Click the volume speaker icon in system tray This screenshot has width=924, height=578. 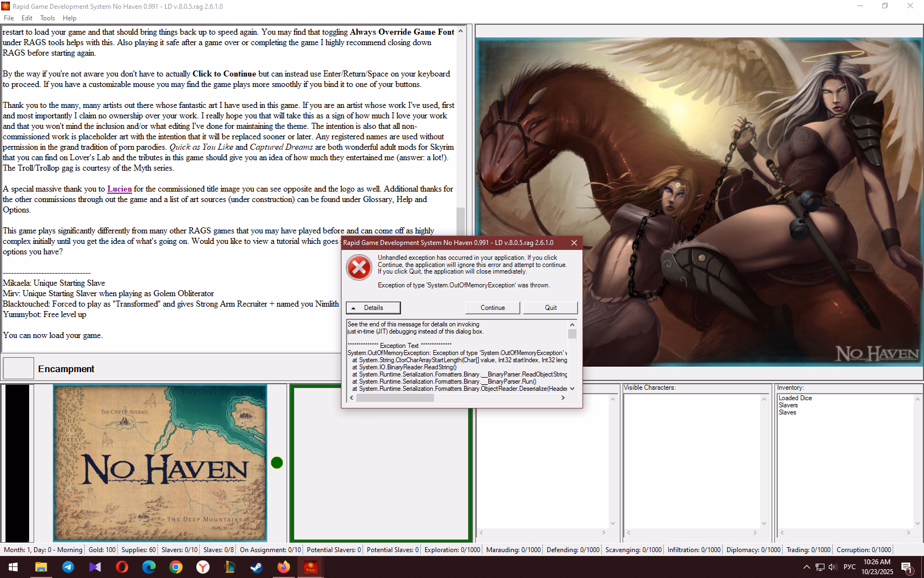click(832, 567)
